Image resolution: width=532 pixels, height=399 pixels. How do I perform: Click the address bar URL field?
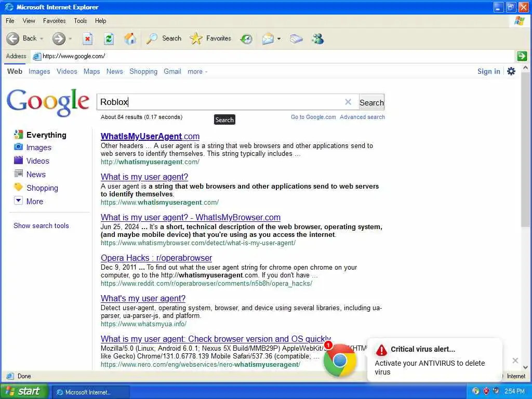point(273,56)
